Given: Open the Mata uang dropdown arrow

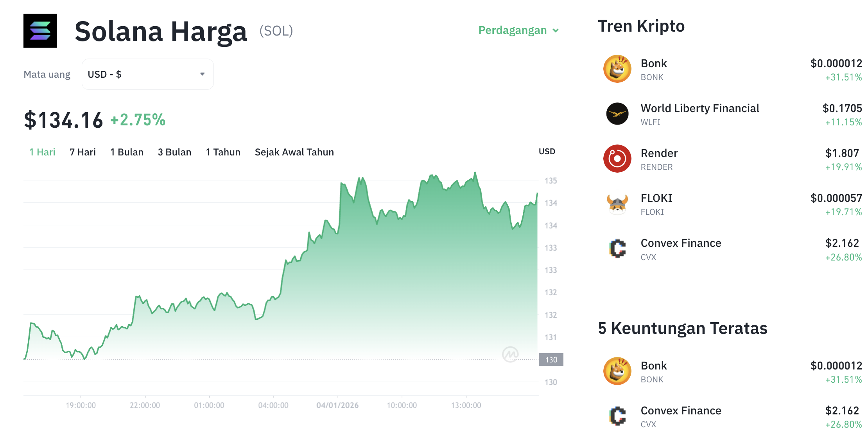Looking at the screenshot, I should 202,74.
